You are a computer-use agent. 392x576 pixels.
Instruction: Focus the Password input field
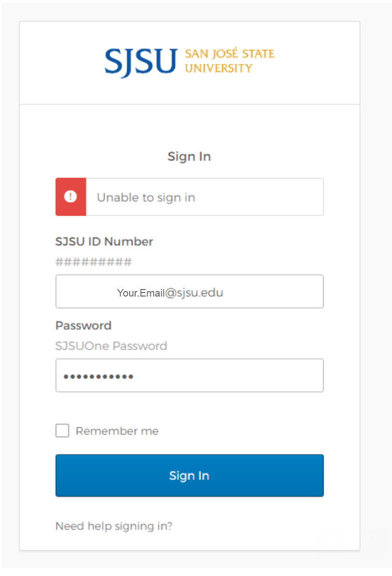point(226,375)
